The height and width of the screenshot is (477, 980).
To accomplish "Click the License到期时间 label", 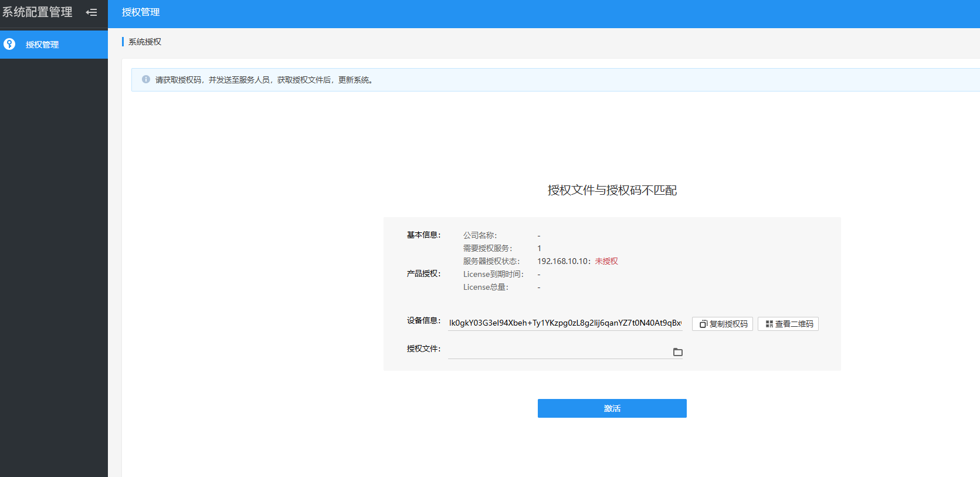I will pos(493,274).
